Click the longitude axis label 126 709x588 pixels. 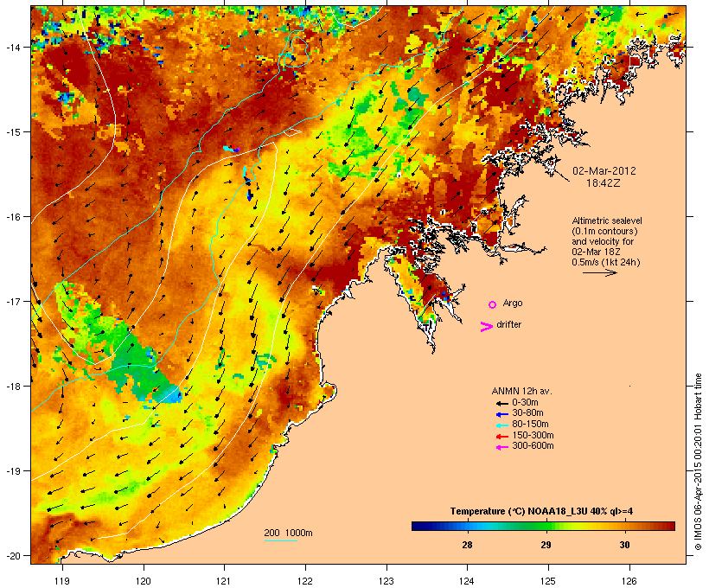pyautogui.click(x=629, y=581)
